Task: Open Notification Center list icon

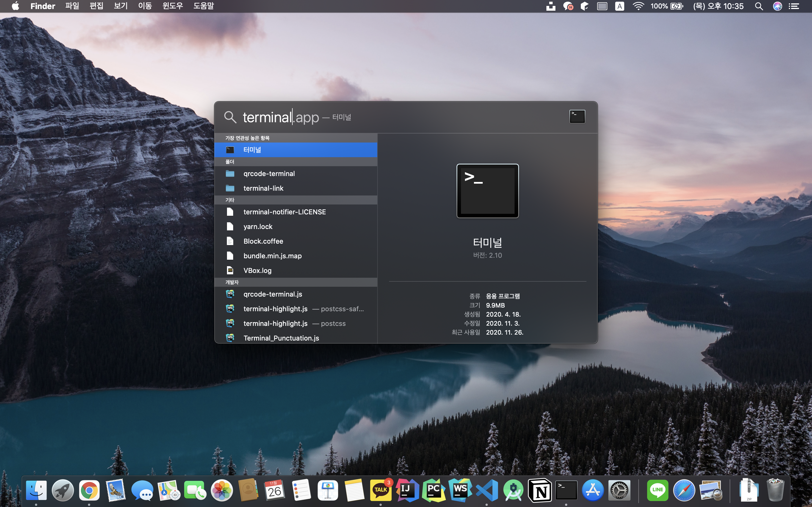Action: click(794, 6)
